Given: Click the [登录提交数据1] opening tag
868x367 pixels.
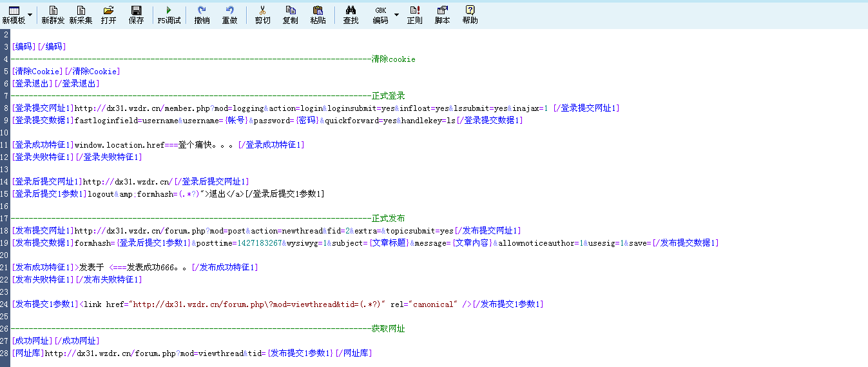Looking at the screenshot, I should (43, 121).
